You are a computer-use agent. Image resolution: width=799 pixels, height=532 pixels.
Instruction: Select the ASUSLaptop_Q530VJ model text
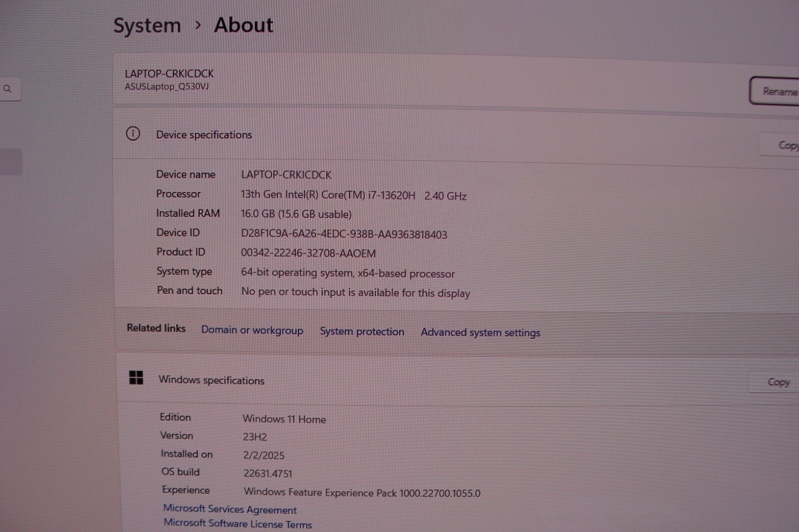click(x=167, y=86)
